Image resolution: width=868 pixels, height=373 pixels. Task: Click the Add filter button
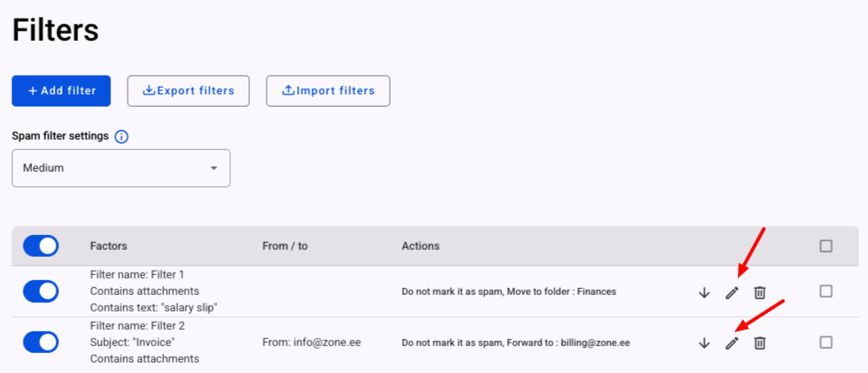click(x=61, y=91)
